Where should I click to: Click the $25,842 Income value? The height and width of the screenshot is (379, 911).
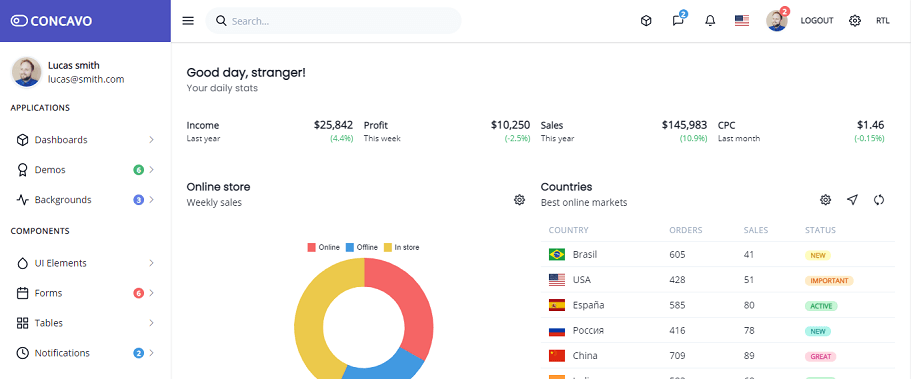point(333,125)
